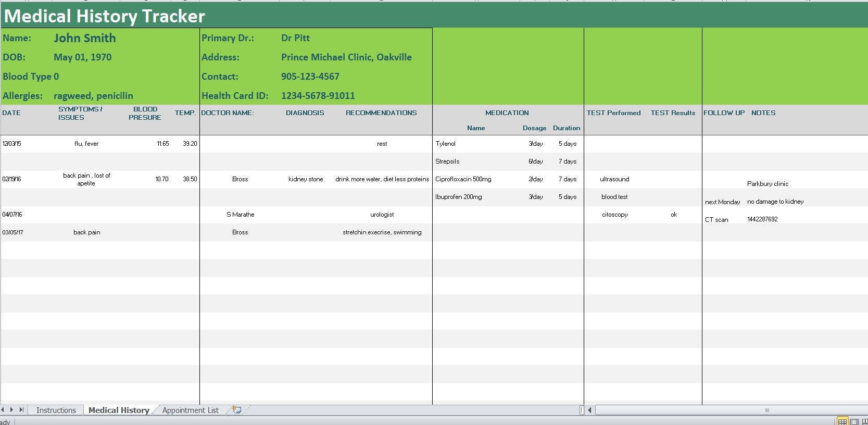Select address Prince Michael Clinic, Oakville
This screenshot has width=868, height=425.
pyautogui.click(x=346, y=57)
